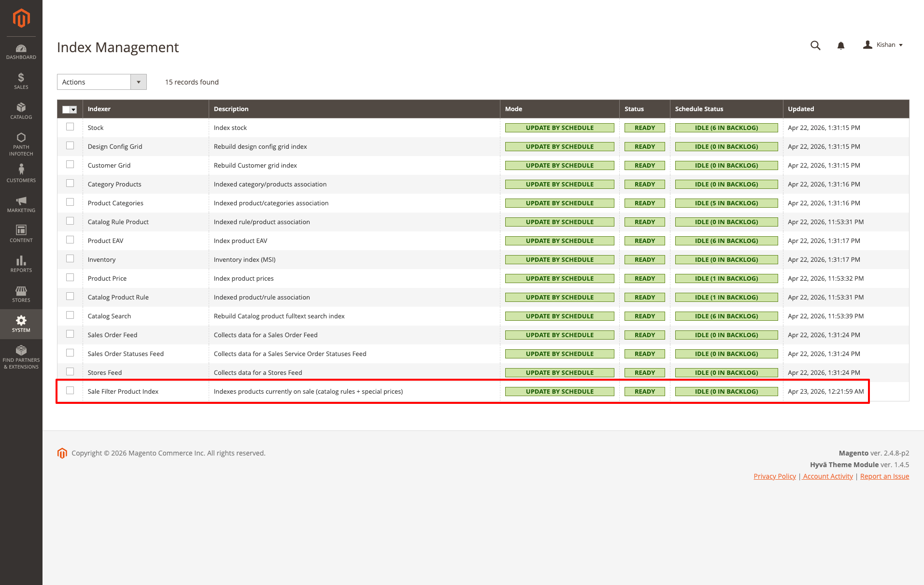Check the Stock indexer checkbox
Image resolution: width=924 pixels, height=585 pixels.
click(x=70, y=127)
